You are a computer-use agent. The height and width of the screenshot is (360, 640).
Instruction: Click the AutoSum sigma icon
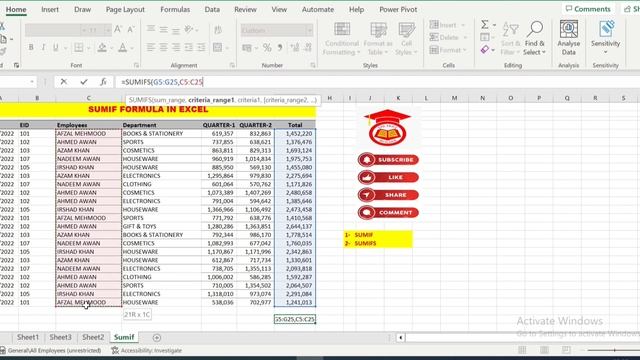[x=484, y=25]
